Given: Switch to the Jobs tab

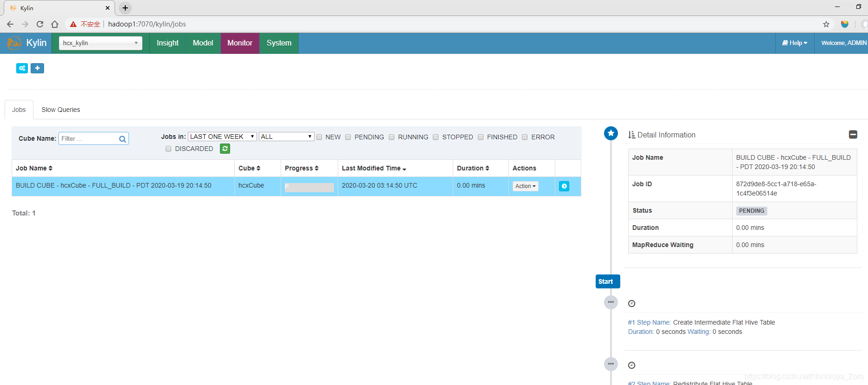Looking at the screenshot, I should 19,110.
